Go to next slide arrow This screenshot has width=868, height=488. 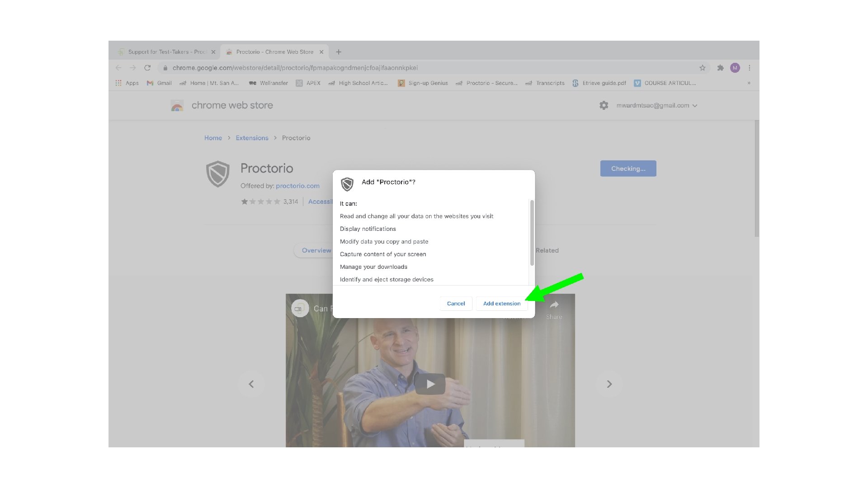(609, 384)
